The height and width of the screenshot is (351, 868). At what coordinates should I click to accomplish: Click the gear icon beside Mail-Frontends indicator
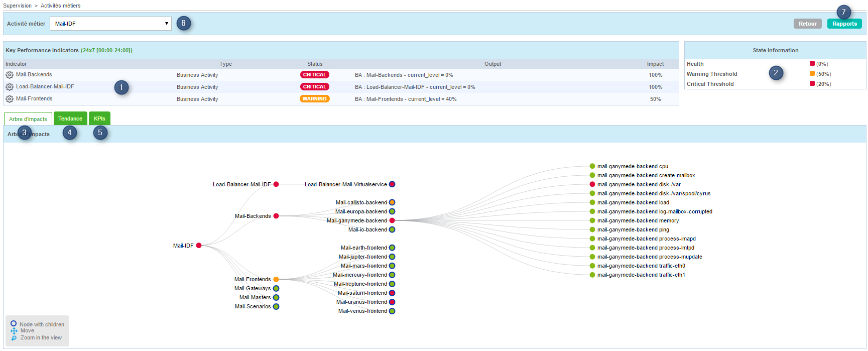tap(10, 99)
